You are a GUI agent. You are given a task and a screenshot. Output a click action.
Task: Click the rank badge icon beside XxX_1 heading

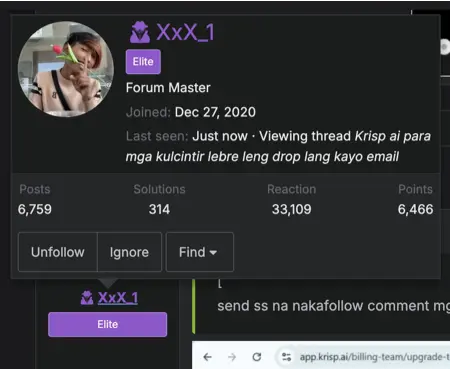[x=140, y=32]
